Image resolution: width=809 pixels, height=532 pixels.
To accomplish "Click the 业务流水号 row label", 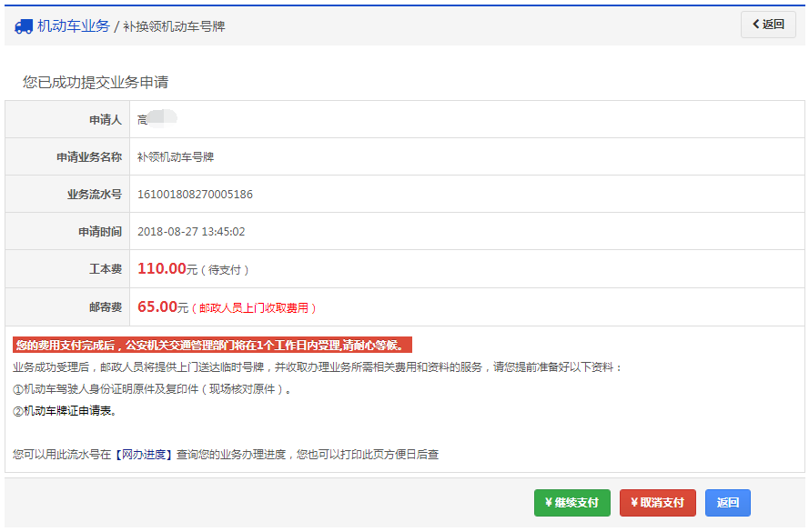I will (94, 195).
